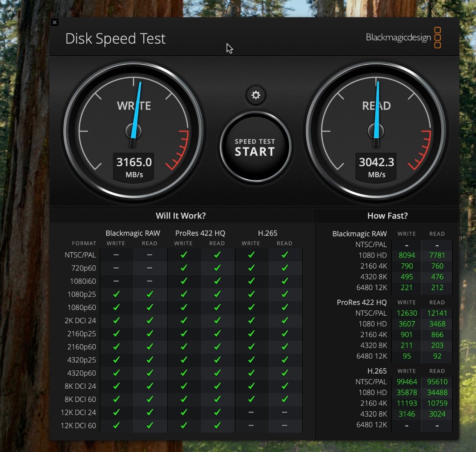Click 12K DCI 60 ProRes read checkmark

click(217, 426)
